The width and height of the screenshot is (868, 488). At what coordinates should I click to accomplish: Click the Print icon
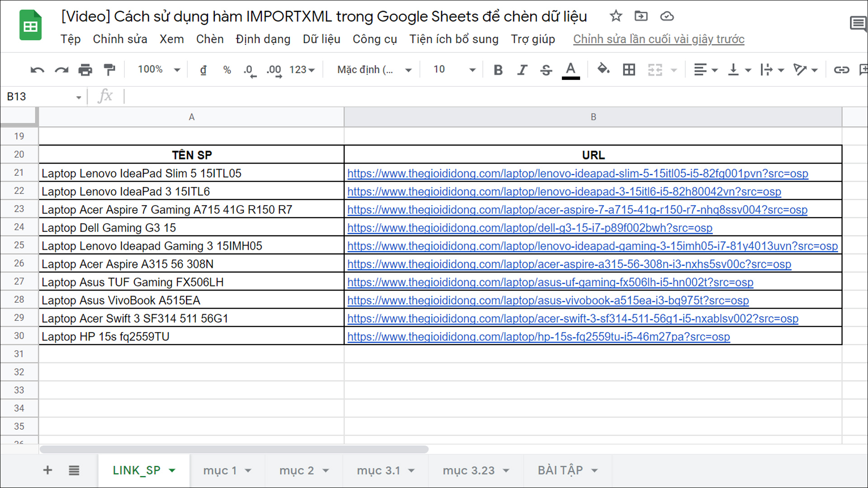pyautogui.click(x=85, y=70)
